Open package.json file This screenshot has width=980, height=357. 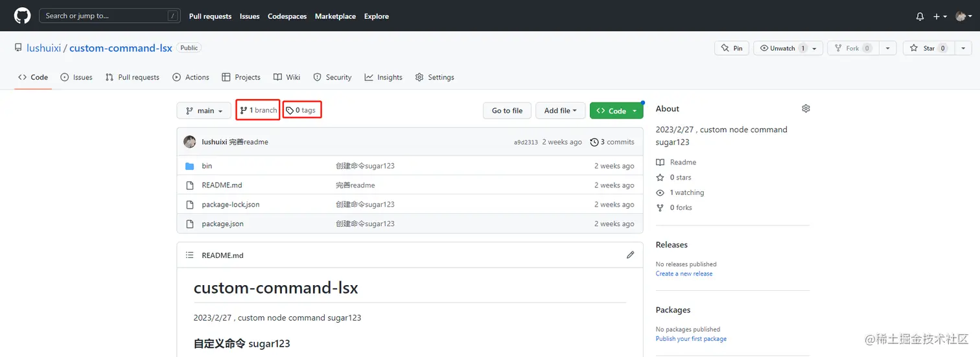[x=223, y=224]
